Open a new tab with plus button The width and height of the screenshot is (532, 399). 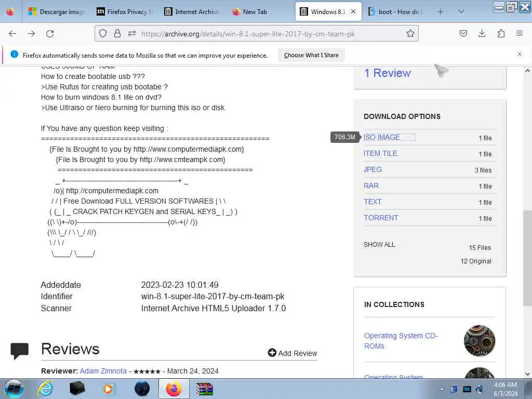(441, 11)
